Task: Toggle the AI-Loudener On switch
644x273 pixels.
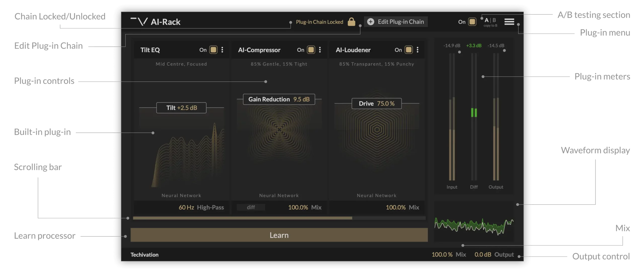Action: (x=409, y=50)
